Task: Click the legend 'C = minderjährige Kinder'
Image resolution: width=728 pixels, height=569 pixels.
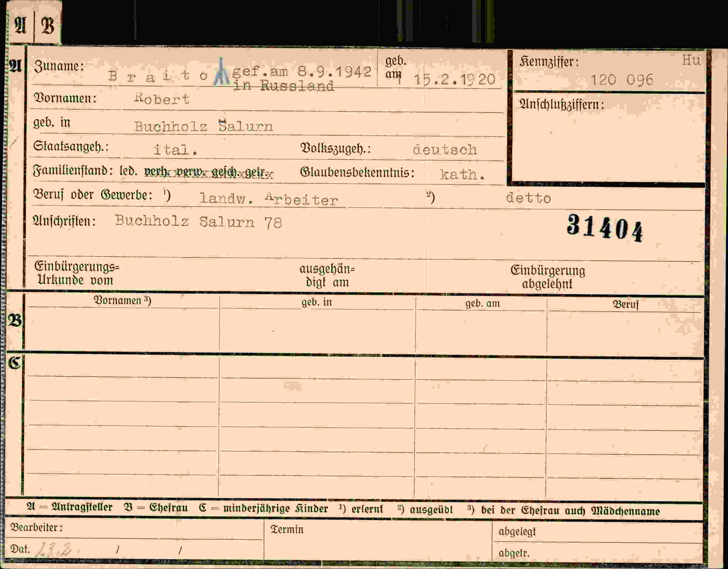Action: click(x=263, y=508)
